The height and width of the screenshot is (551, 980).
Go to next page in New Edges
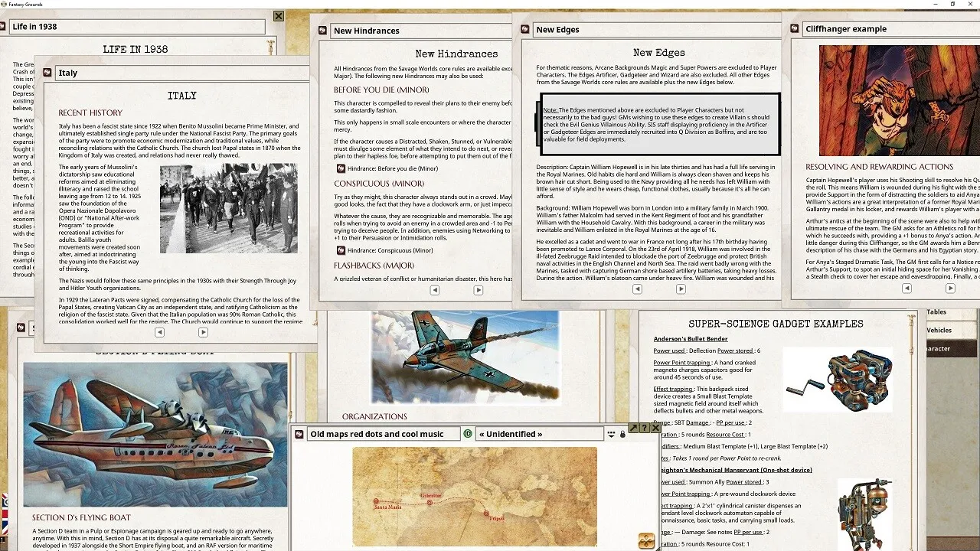[681, 289]
